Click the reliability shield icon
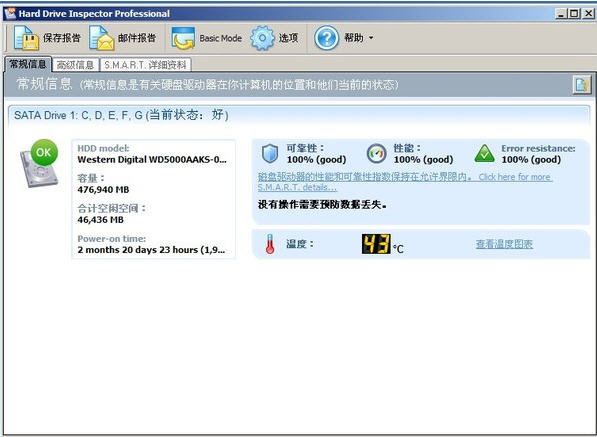The image size is (597, 437). tap(270, 154)
